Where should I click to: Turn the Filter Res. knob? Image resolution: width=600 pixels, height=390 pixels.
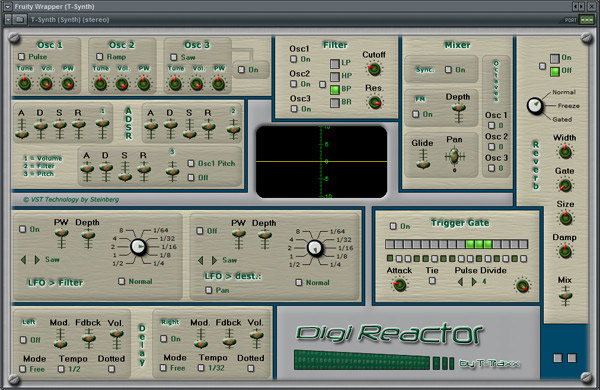(x=374, y=102)
